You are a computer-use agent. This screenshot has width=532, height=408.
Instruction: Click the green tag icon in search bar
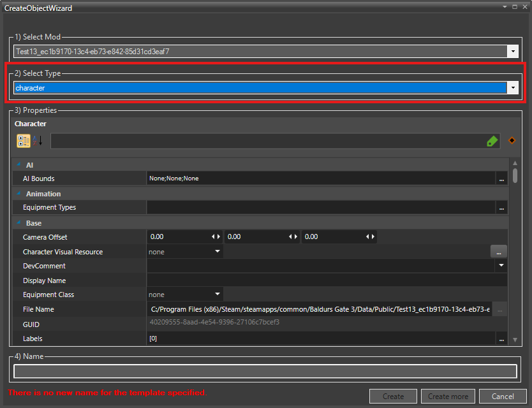click(x=492, y=141)
